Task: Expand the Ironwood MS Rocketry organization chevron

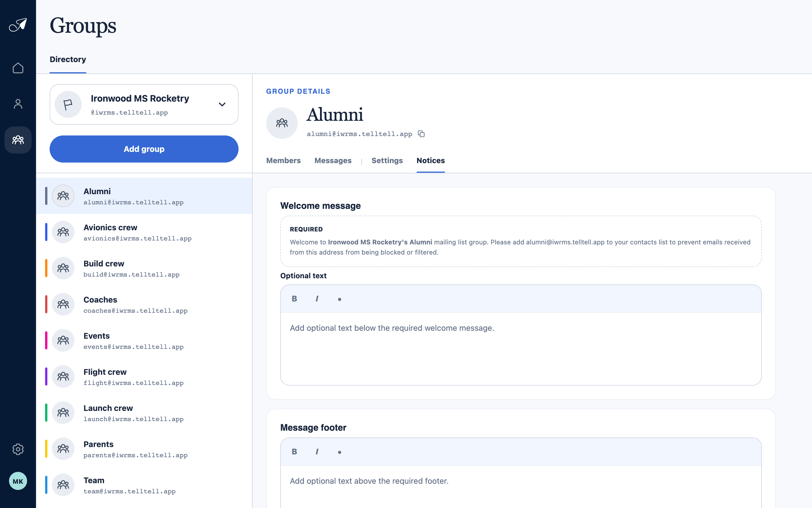Action: (222, 104)
